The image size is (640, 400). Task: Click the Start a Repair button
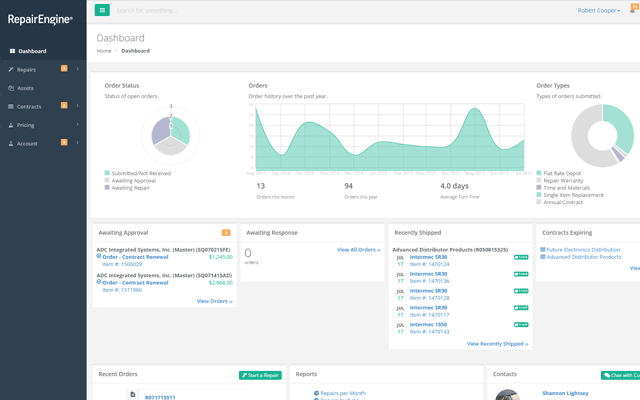pyautogui.click(x=260, y=375)
